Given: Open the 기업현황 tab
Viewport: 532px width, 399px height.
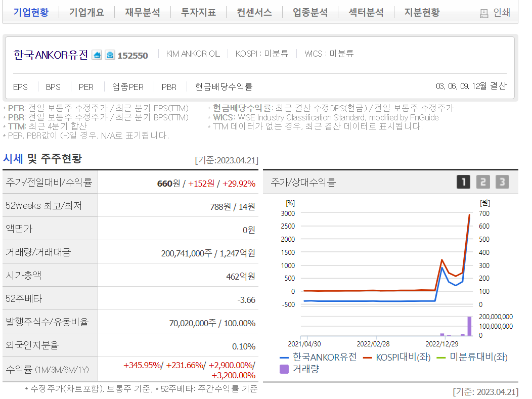Looking at the screenshot, I should pyautogui.click(x=31, y=12).
